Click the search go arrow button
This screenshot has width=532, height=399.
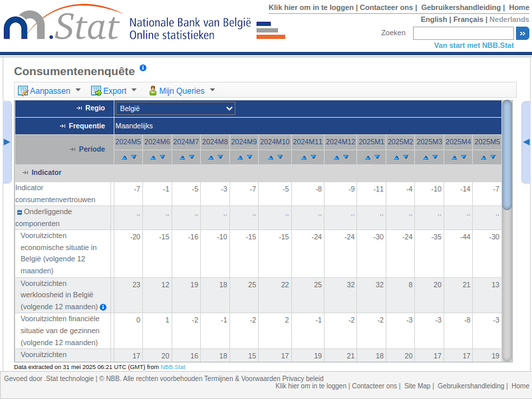tap(523, 33)
